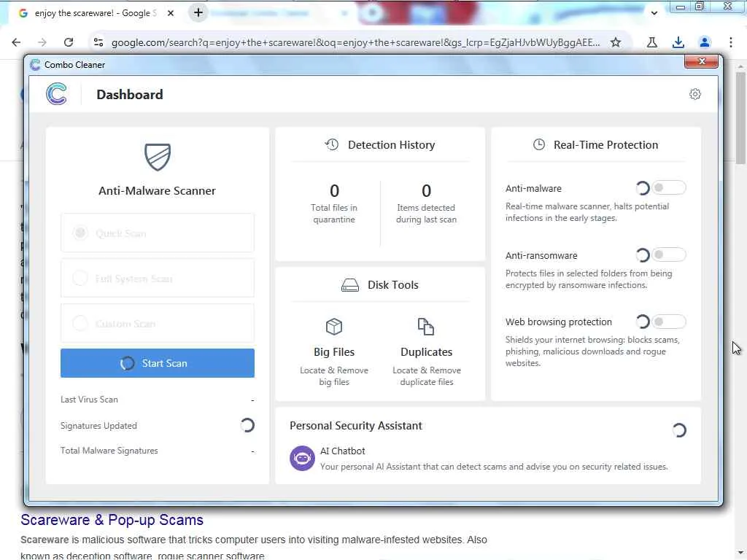Image resolution: width=747 pixels, height=560 pixels.
Task: Select the Full System Scan option
Action: [x=158, y=278]
